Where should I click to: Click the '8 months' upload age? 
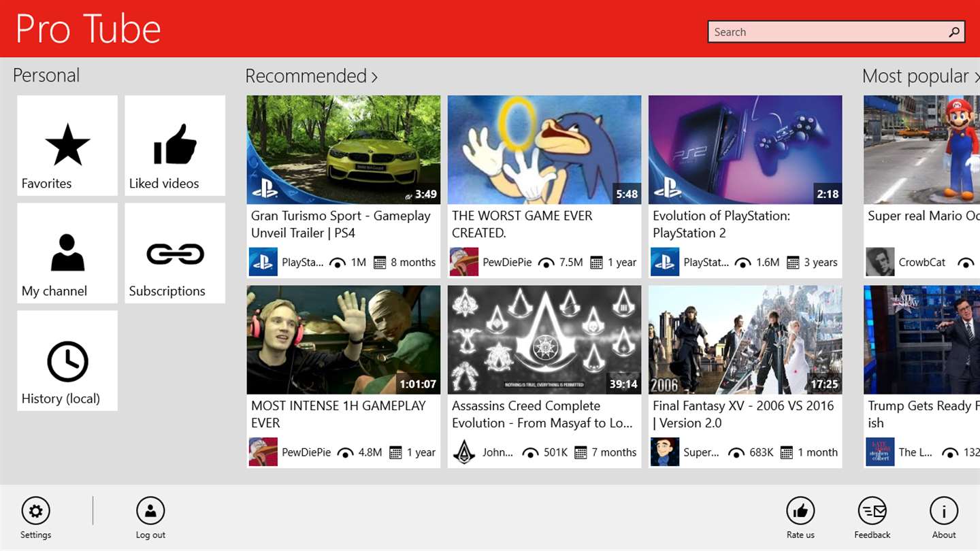413,263
